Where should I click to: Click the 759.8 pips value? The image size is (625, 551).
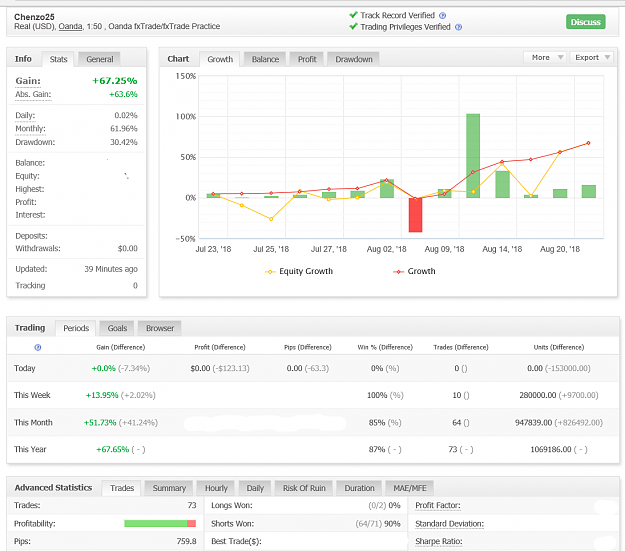coord(187,541)
